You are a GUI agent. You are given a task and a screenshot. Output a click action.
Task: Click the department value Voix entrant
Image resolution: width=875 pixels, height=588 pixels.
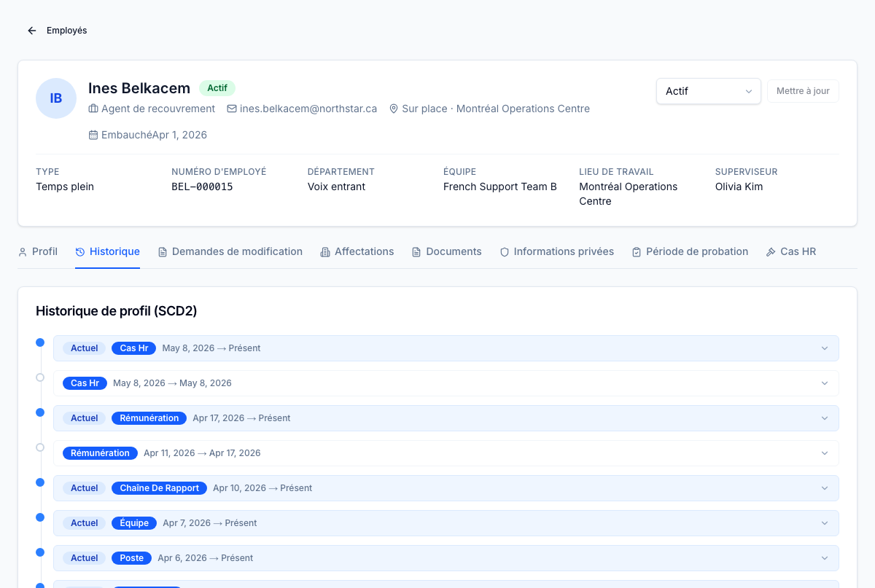point(337,187)
